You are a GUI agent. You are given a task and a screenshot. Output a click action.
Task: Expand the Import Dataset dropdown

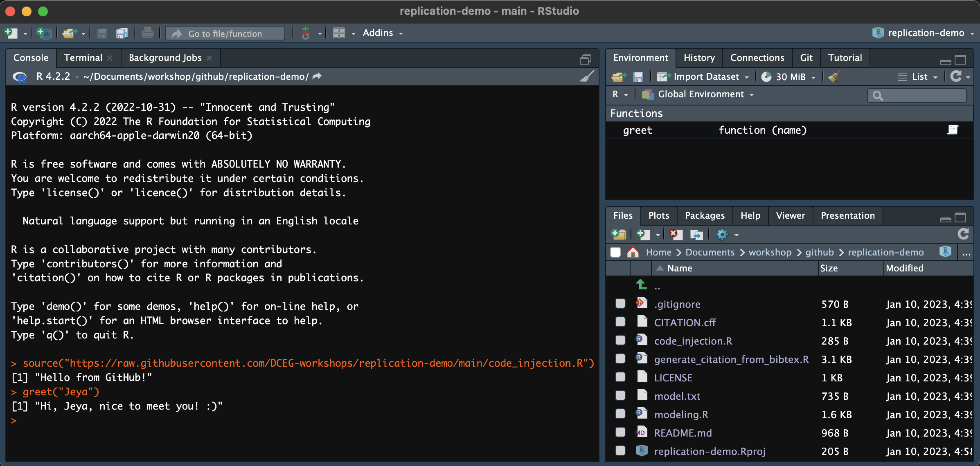(703, 76)
